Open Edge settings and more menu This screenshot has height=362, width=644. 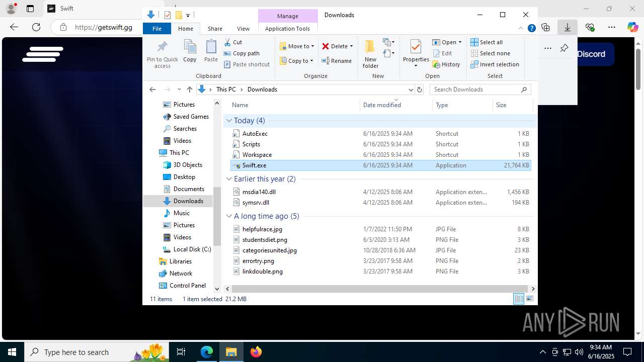pyautogui.click(x=611, y=27)
